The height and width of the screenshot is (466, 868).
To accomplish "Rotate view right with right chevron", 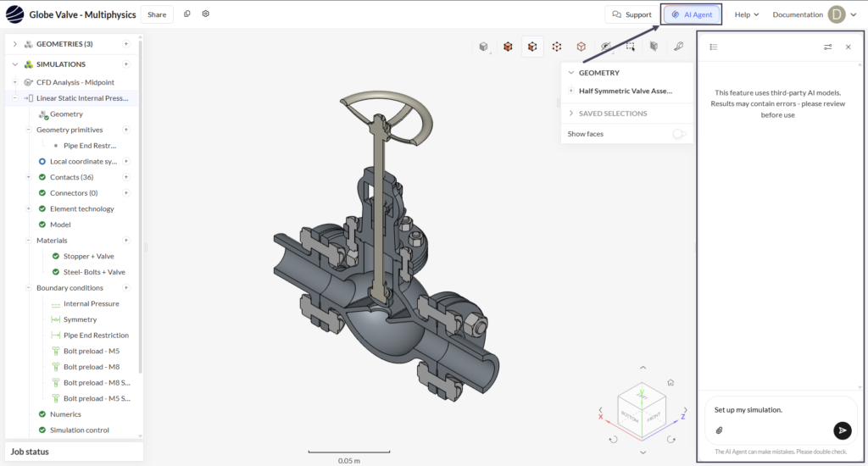I will [685, 410].
